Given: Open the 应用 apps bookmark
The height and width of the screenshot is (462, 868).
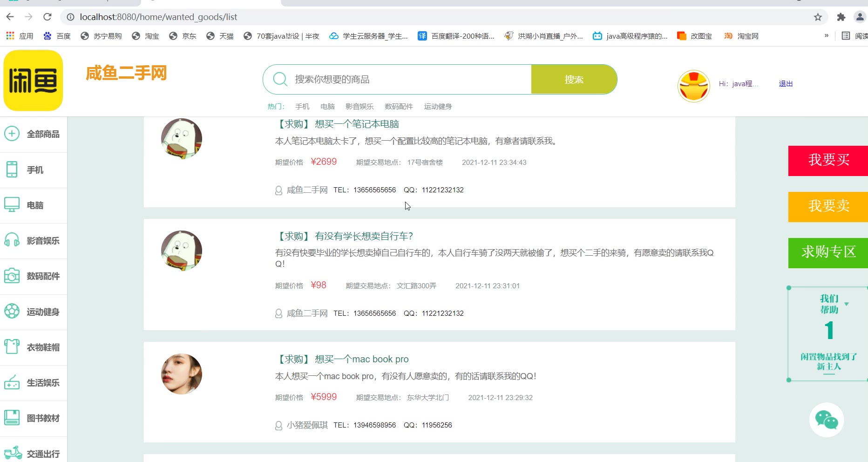Looking at the screenshot, I should [x=20, y=36].
